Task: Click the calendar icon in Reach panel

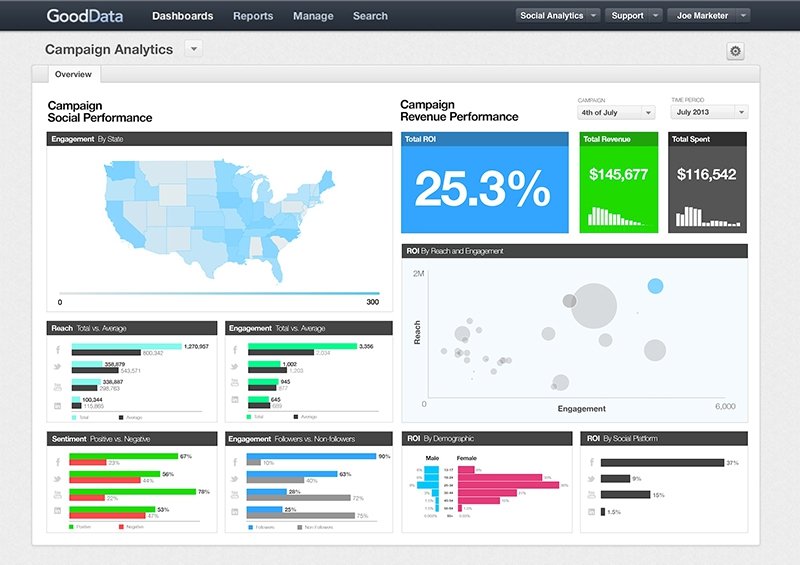Action: 58,406
